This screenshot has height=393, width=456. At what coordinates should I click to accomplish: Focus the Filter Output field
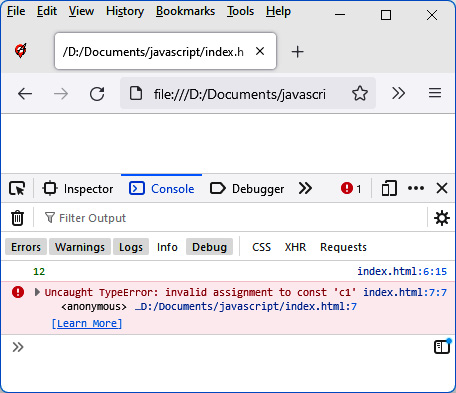230,218
